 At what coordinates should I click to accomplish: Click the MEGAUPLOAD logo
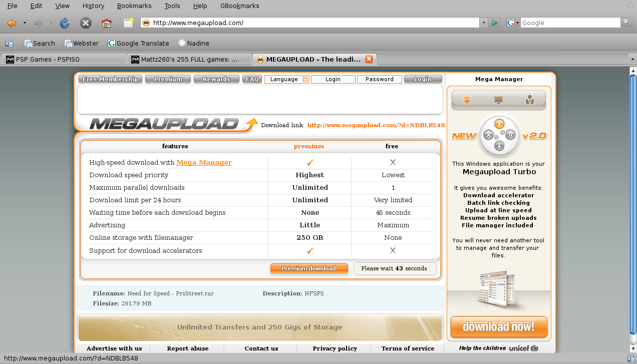point(174,124)
